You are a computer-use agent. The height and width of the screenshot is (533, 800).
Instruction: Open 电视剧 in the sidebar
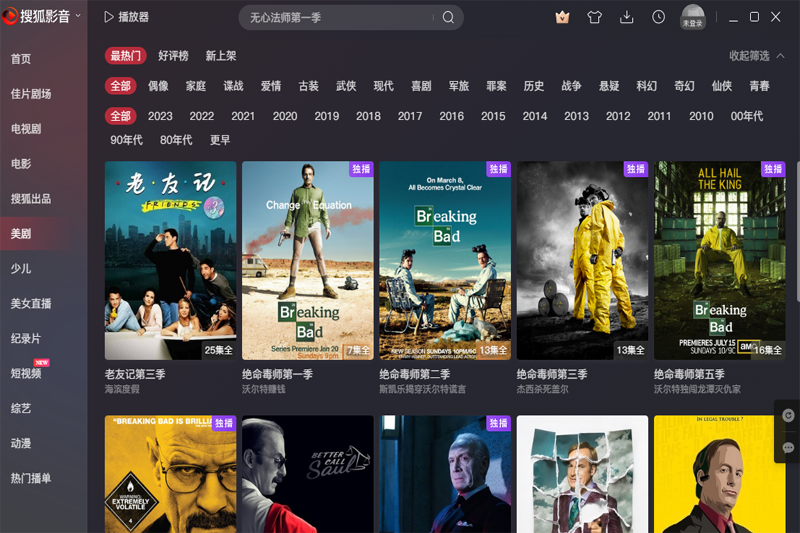tap(26, 129)
